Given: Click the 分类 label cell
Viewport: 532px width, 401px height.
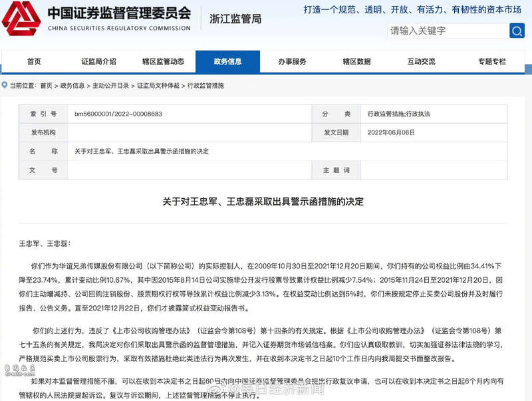Looking at the screenshot, I should tap(336, 114).
